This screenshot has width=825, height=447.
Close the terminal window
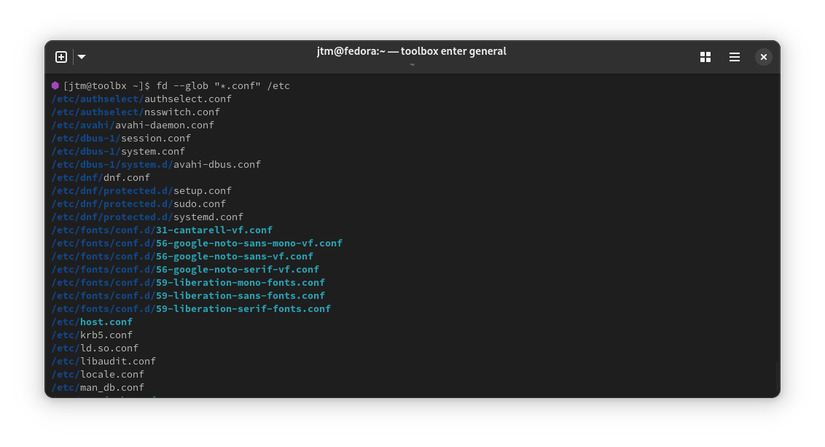(x=763, y=57)
